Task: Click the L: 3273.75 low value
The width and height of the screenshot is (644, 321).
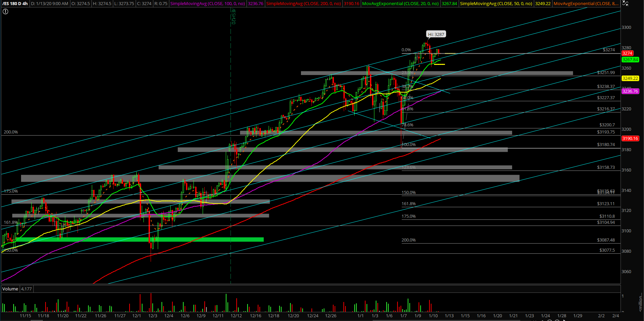Action: coord(124,3)
